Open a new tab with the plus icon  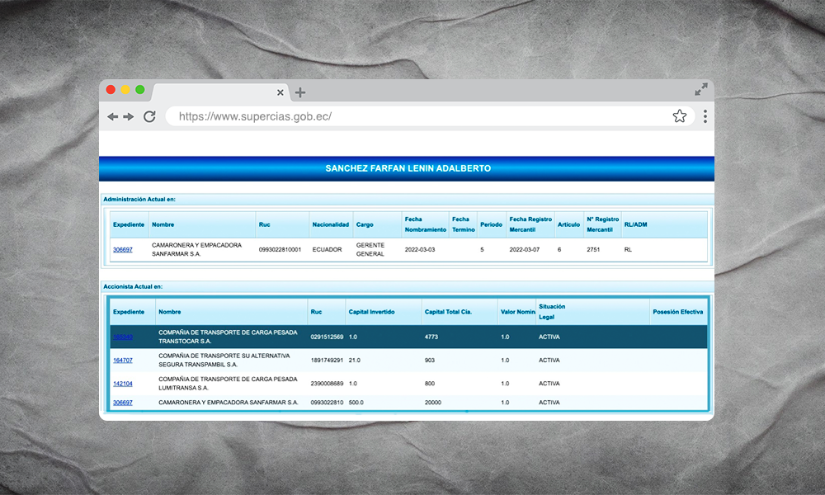300,93
